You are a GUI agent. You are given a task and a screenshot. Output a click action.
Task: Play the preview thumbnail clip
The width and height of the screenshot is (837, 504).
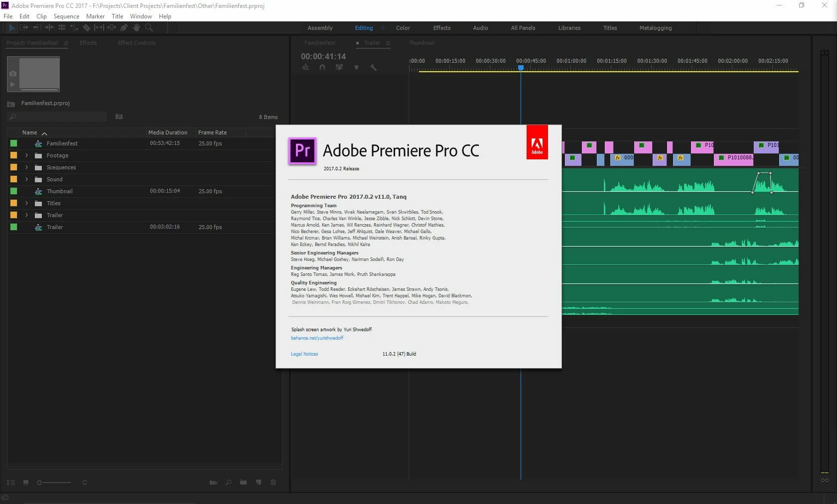coord(13,85)
